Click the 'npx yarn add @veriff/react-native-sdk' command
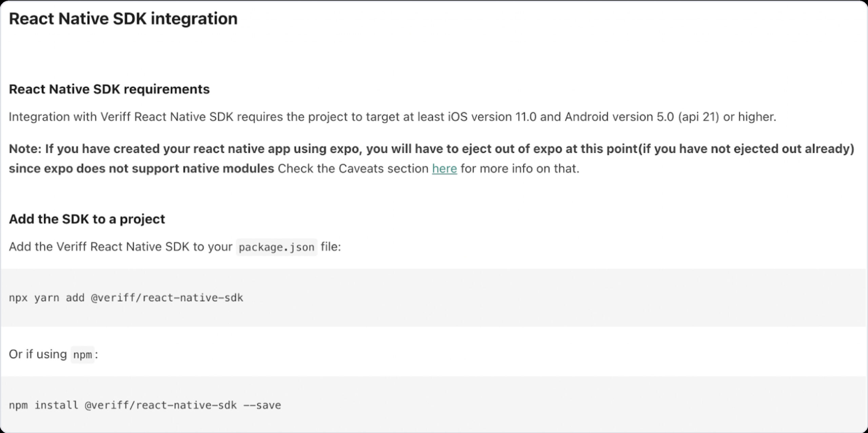The width and height of the screenshot is (868, 433). [126, 298]
